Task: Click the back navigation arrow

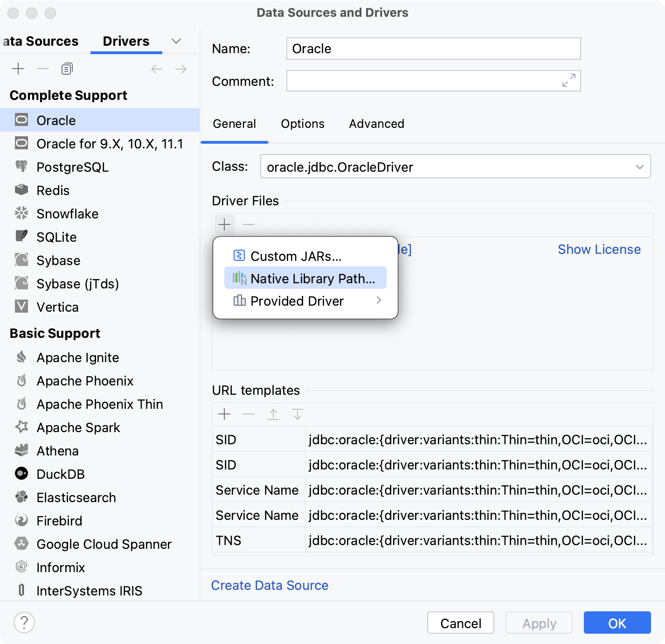Action: point(157,68)
